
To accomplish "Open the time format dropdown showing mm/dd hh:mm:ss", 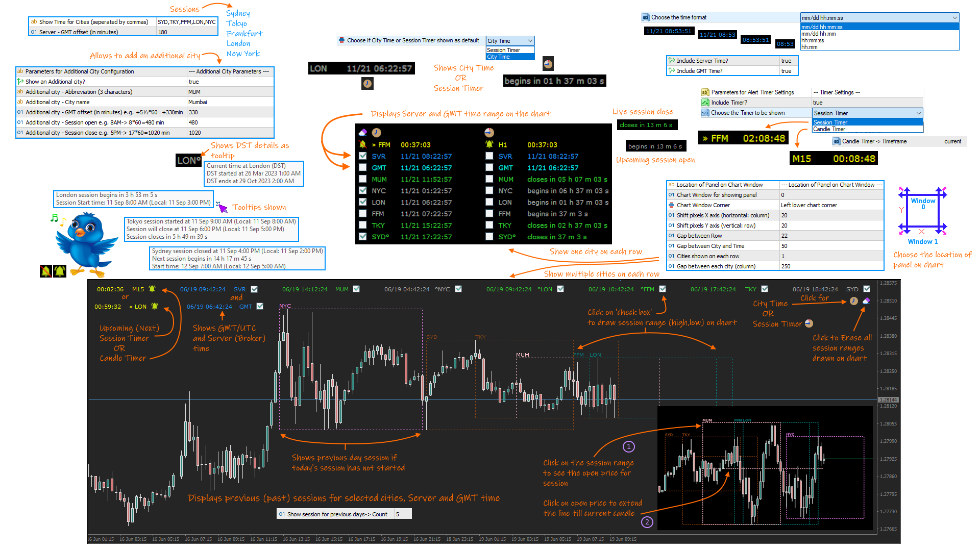I will click(879, 17).
